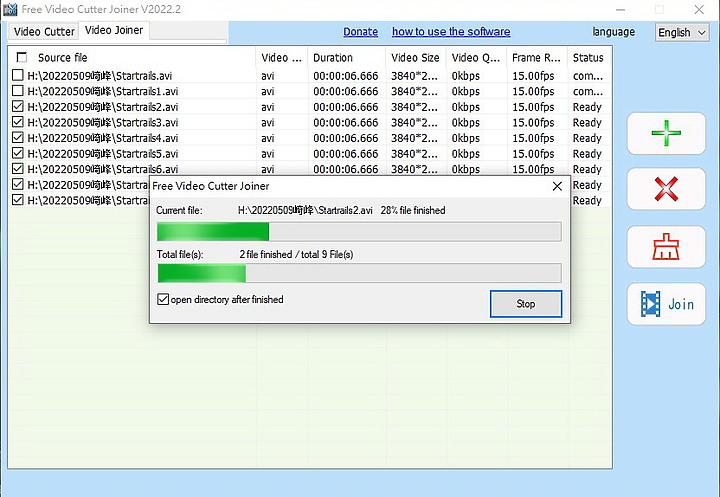The width and height of the screenshot is (720, 497).
Task: Uncheck the Startrails2.avi row checkbox
Action: (17, 107)
